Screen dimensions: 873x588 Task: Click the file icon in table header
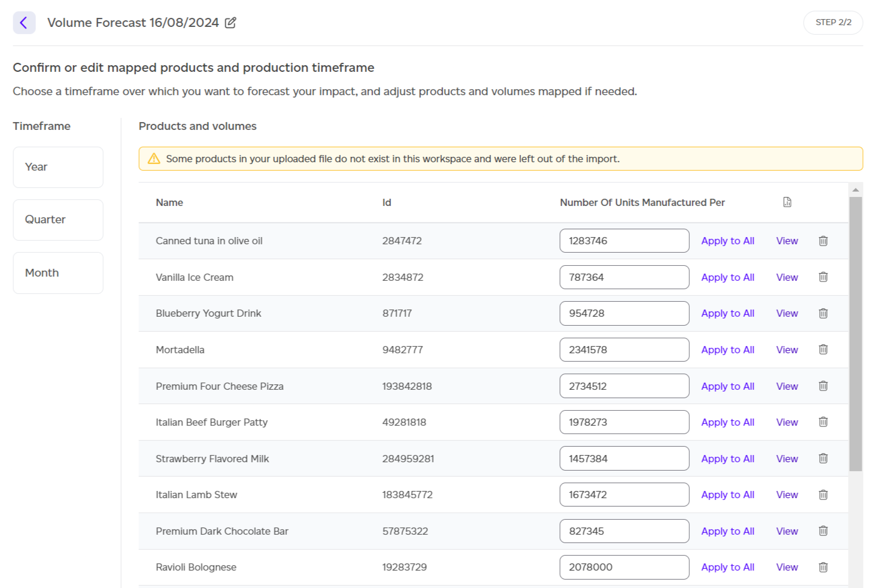pos(787,202)
